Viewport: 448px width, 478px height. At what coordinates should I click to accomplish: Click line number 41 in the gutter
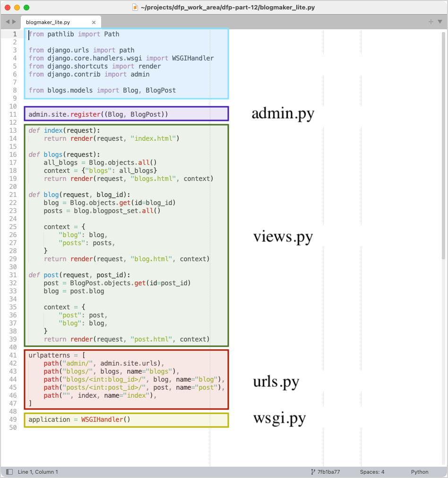click(13, 355)
